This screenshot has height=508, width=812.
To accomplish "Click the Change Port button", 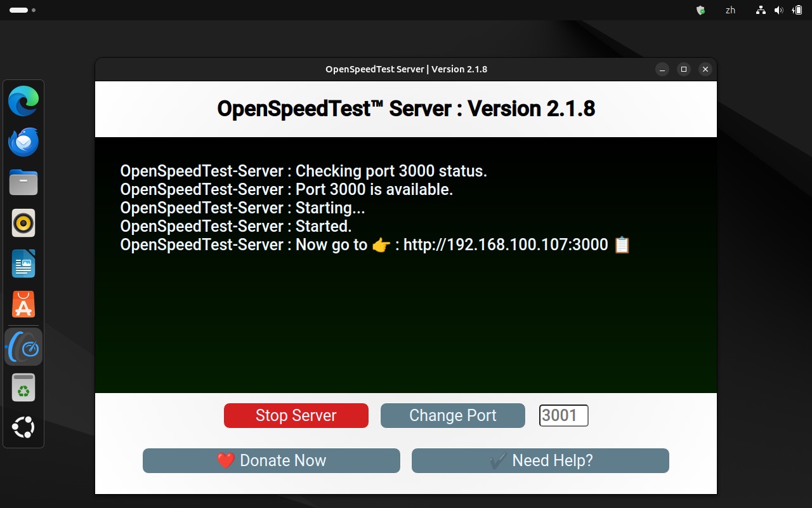I will (x=453, y=415).
